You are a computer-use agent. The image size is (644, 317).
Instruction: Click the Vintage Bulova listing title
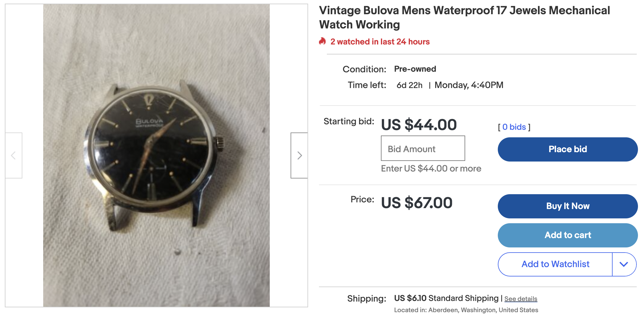click(464, 18)
